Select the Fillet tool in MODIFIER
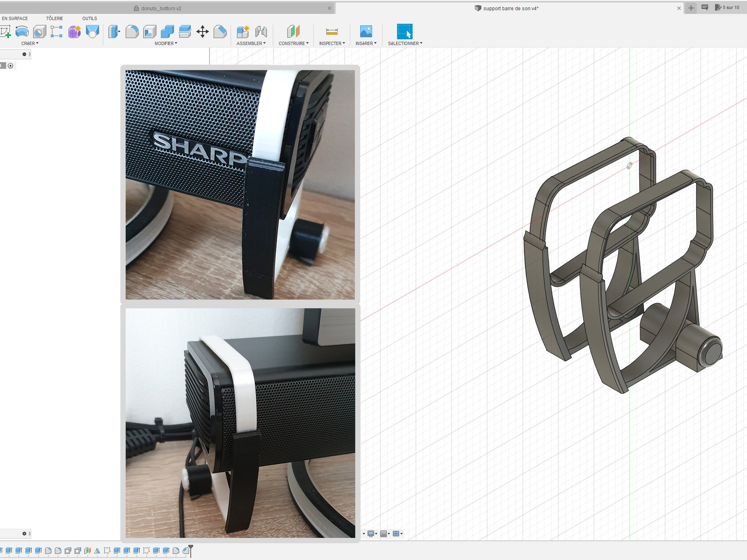This screenshot has width=747, height=560. click(132, 32)
